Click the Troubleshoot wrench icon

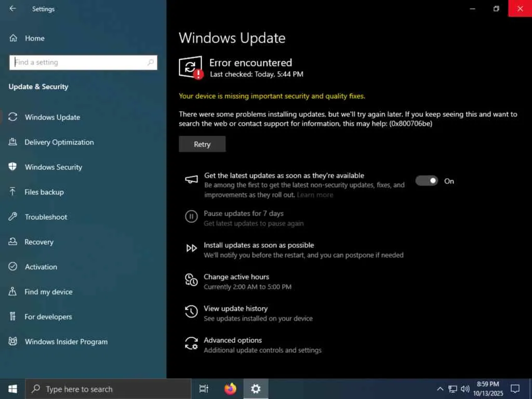point(12,217)
